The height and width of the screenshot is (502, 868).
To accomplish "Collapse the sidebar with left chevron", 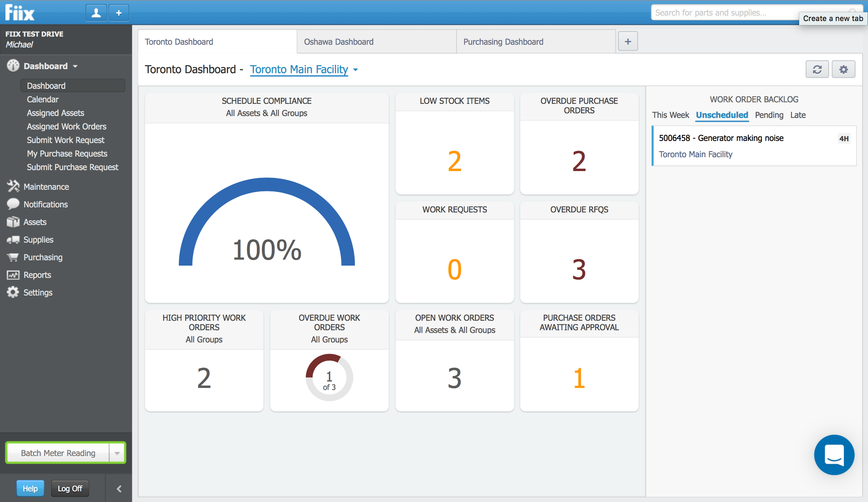I will pyautogui.click(x=119, y=488).
